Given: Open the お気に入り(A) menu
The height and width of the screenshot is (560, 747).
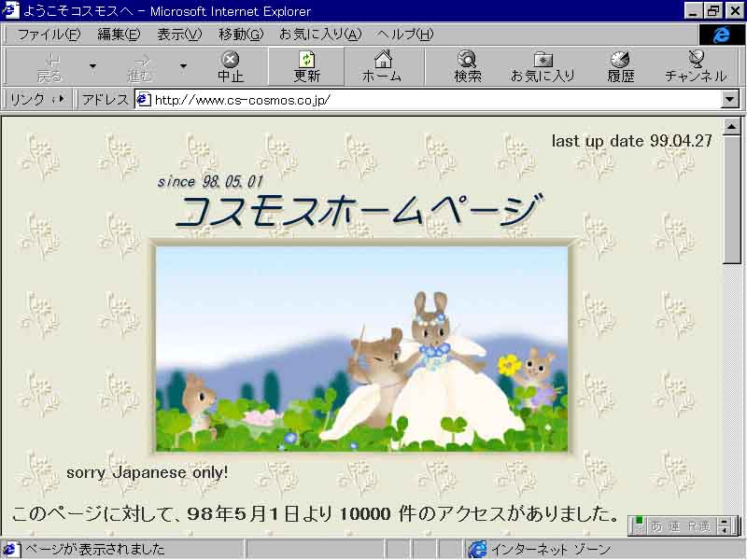Looking at the screenshot, I should point(320,35).
